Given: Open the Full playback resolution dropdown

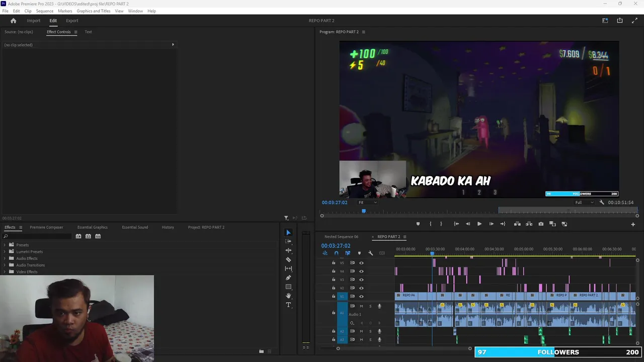Looking at the screenshot, I should [x=584, y=203].
